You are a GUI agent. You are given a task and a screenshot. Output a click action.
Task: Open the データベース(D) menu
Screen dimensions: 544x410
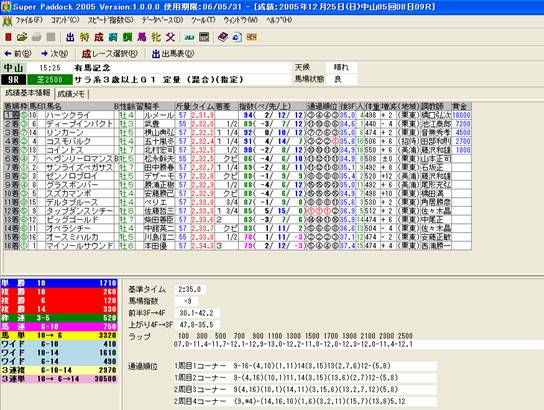tap(162, 20)
